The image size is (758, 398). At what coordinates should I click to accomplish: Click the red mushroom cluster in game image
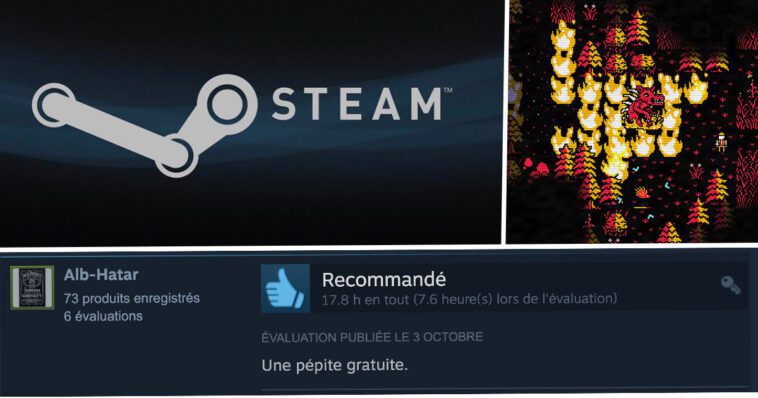pos(538,169)
